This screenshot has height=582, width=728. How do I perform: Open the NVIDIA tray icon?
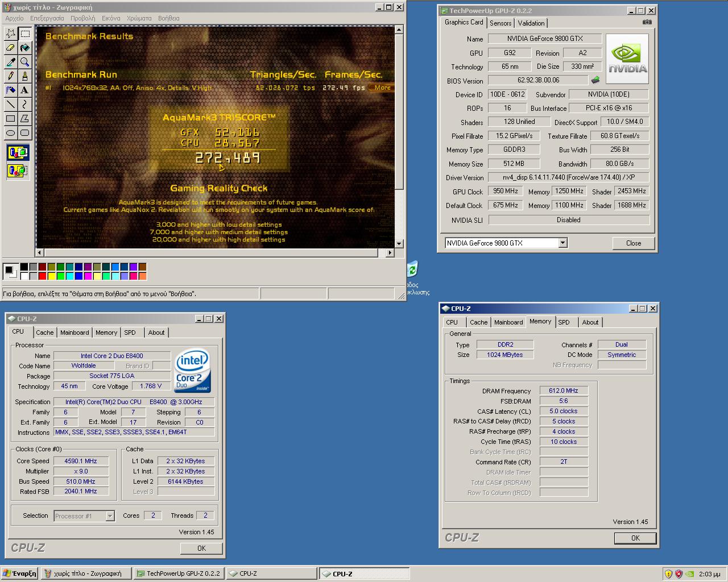689,573
